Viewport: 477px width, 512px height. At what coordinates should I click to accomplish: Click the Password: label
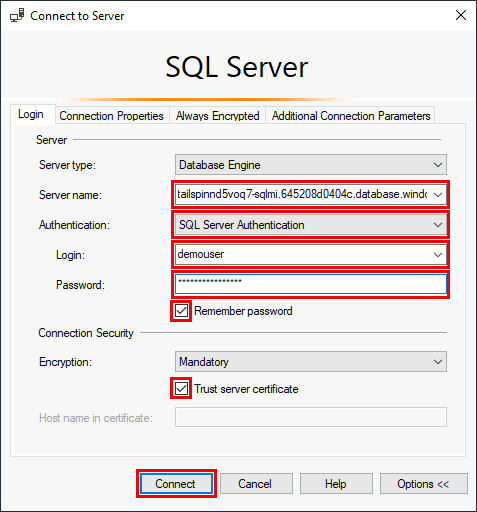pyautogui.click(x=80, y=285)
